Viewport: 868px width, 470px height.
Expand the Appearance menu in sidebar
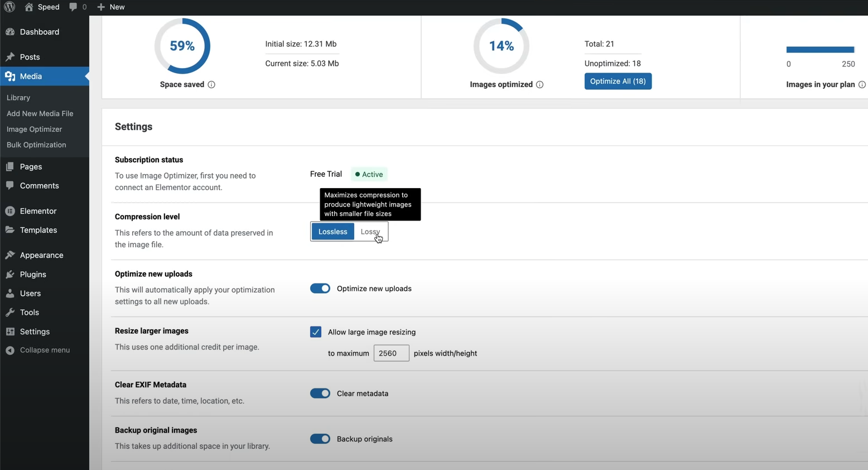[x=41, y=255]
